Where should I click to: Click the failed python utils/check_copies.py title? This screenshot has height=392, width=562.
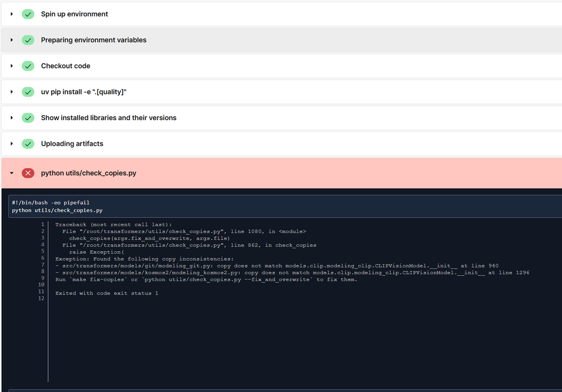click(89, 173)
